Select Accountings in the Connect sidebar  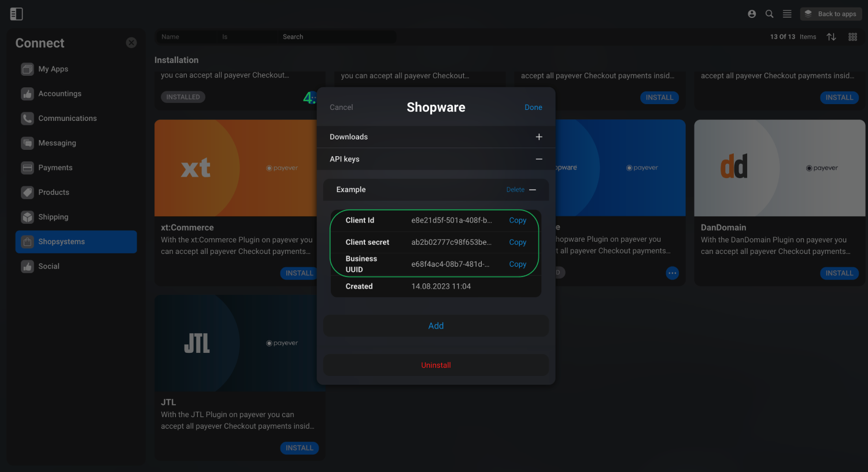click(76, 94)
